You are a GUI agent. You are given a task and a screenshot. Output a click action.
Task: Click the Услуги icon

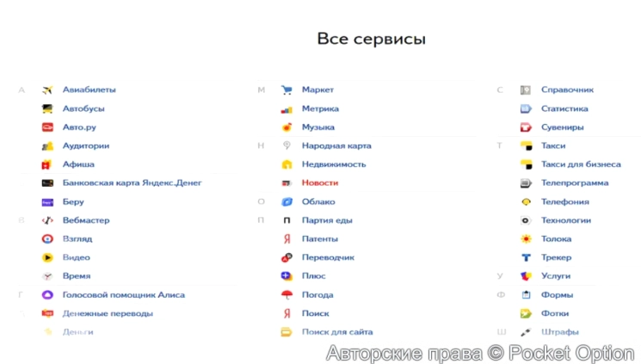coord(526,276)
